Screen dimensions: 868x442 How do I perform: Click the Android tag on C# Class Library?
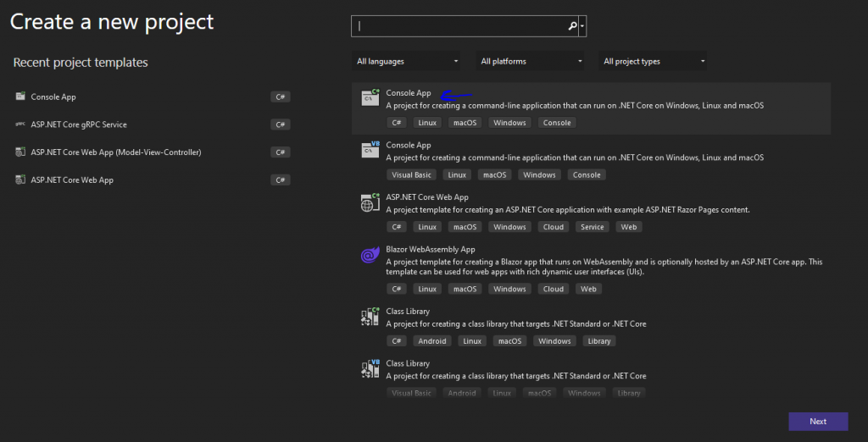point(432,340)
